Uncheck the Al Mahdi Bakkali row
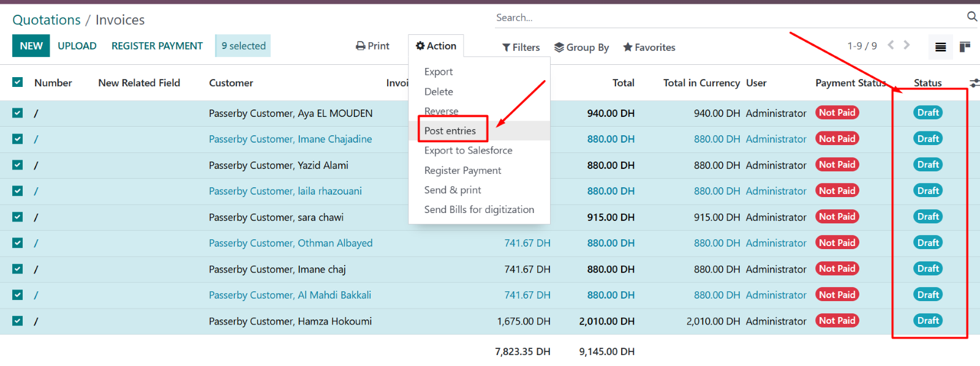The width and height of the screenshot is (980, 366). (x=18, y=295)
